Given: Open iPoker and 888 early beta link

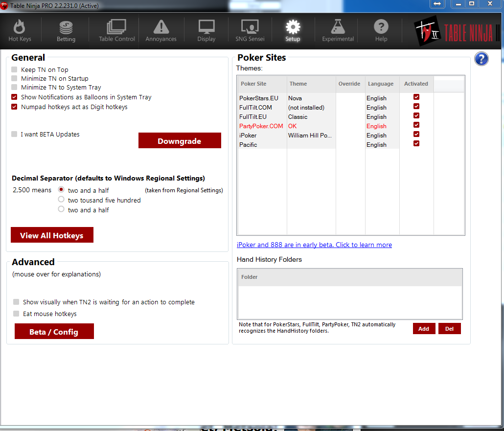Looking at the screenshot, I should coord(314,245).
